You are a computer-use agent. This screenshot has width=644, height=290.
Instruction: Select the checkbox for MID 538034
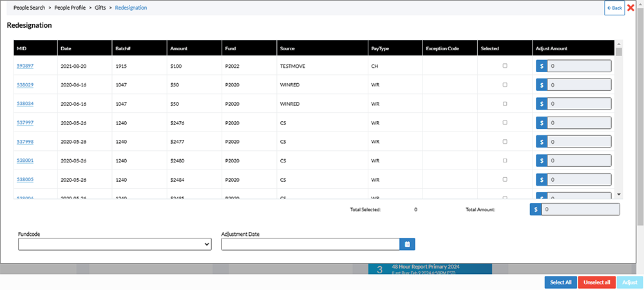505,104
